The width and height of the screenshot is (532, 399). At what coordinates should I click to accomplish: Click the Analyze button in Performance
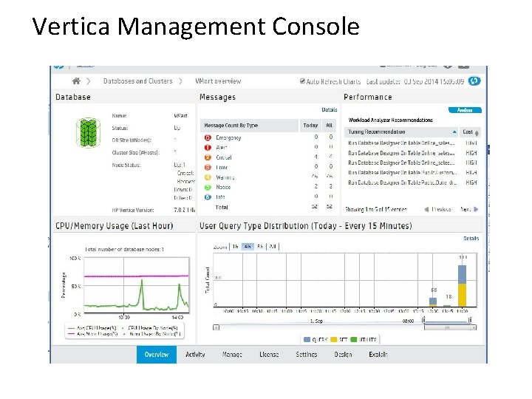(465, 110)
